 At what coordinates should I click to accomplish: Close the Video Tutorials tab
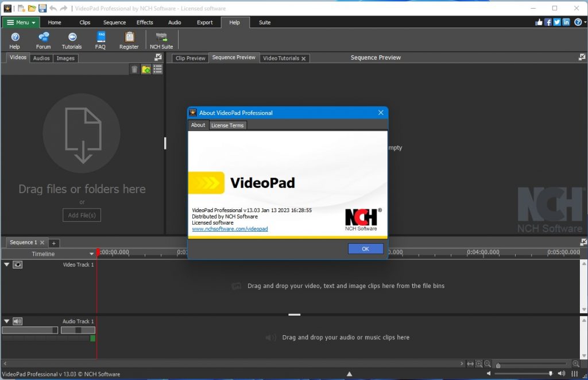[303, 59]
